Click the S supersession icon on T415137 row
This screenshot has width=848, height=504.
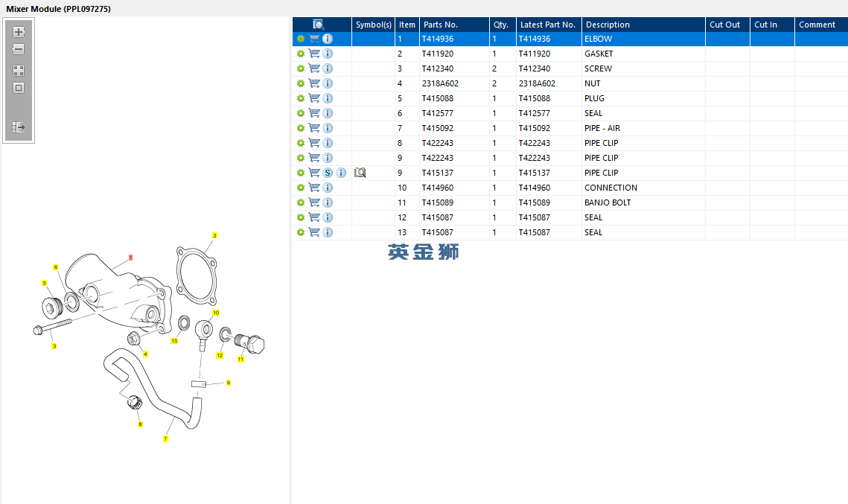[x=328, y=173]
